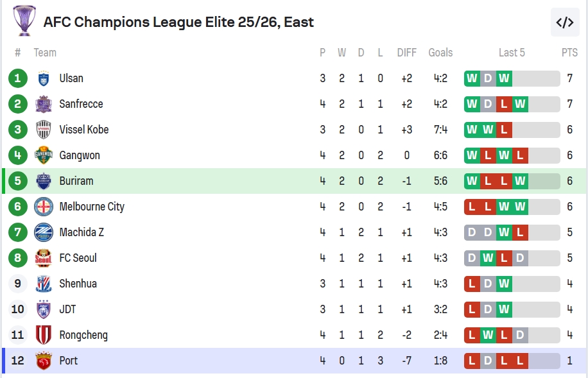588x378 pixels.
Task: Click the FC Seoul team crest
Action: click(x=44, y=258)
